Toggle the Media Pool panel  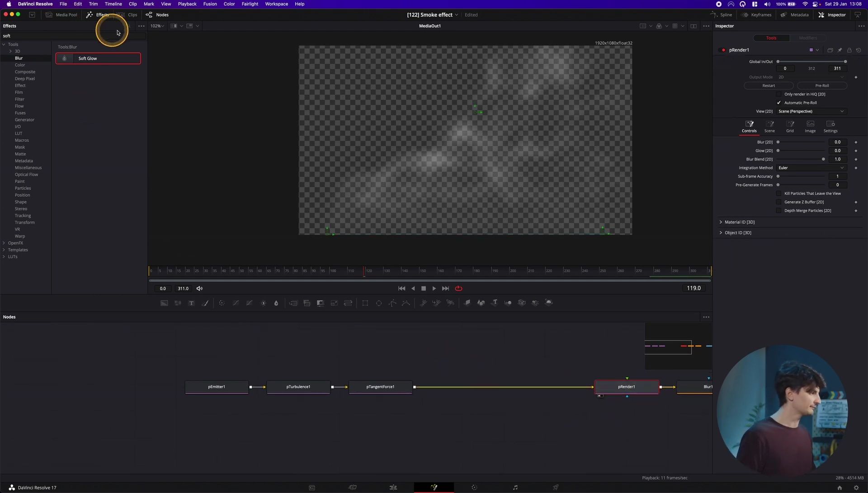pos(61,15)
